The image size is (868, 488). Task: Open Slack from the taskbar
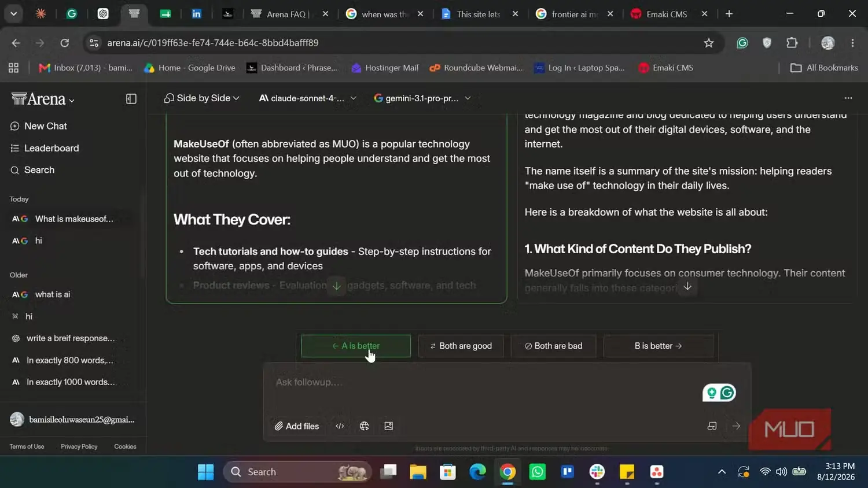[597, 472]
